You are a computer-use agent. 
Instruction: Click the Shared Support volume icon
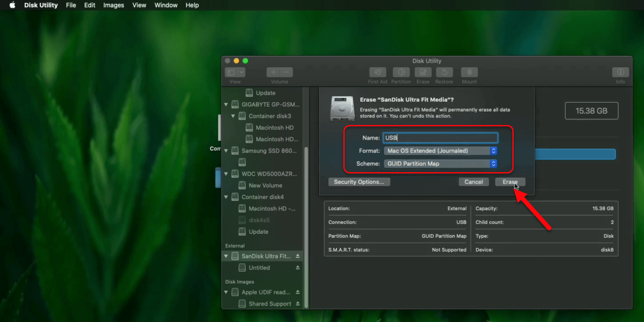click(242, 304)
